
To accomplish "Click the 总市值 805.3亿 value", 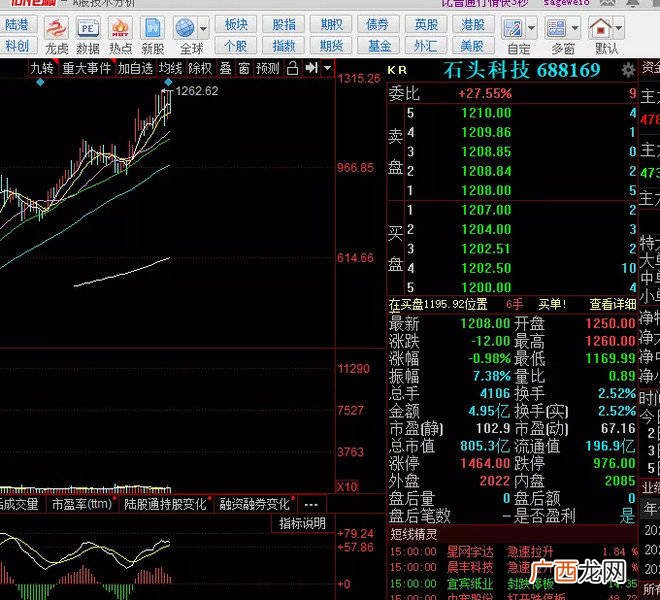I will point(484,446).
